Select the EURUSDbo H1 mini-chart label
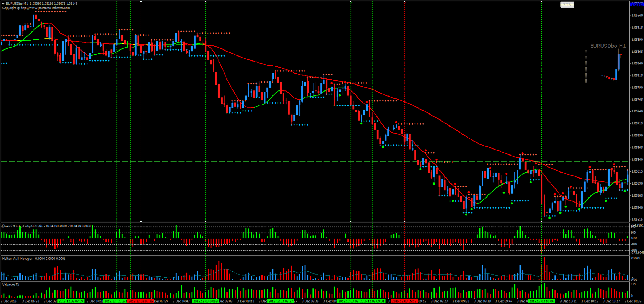 (x=608, y=46)
